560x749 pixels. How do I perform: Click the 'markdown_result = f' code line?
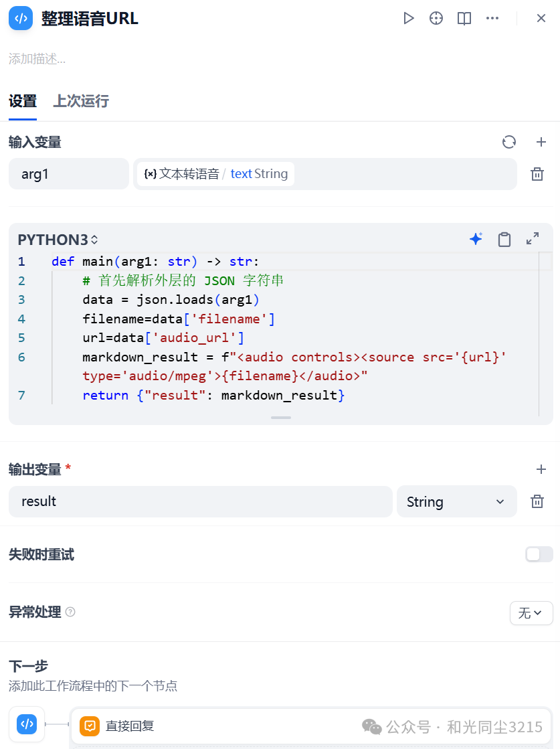pos(294,367)
